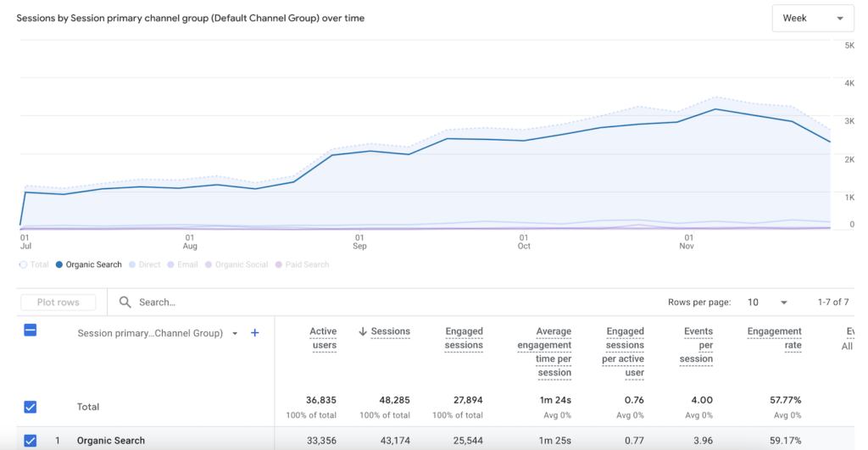This screenshot has width=868, height=450.
Task: Click the plus icon to add dimension
Action: (x=255, y=333)
